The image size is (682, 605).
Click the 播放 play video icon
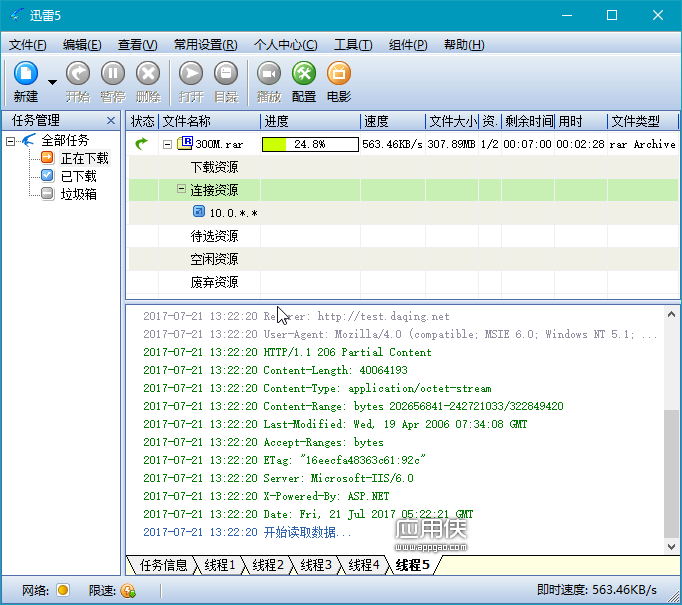(269, 73)
